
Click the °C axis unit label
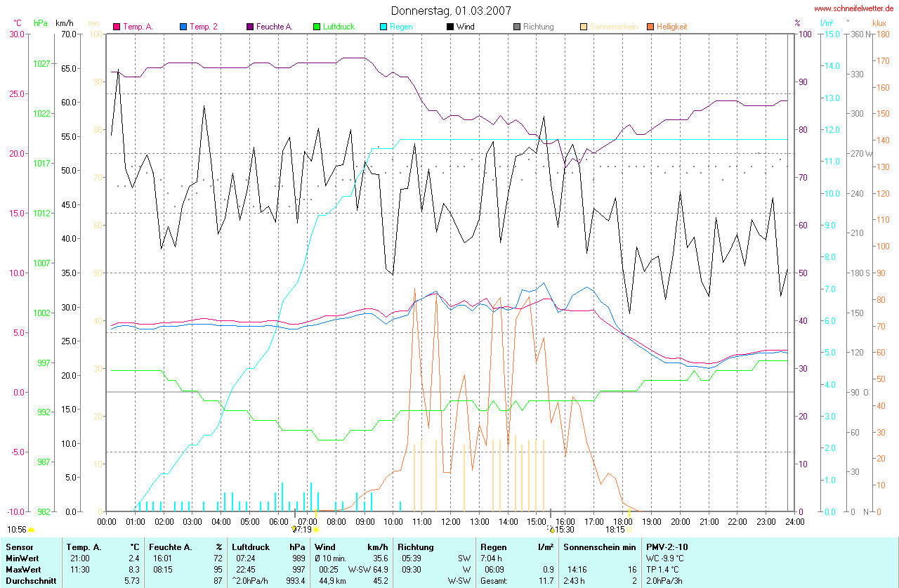pos(18,23)
